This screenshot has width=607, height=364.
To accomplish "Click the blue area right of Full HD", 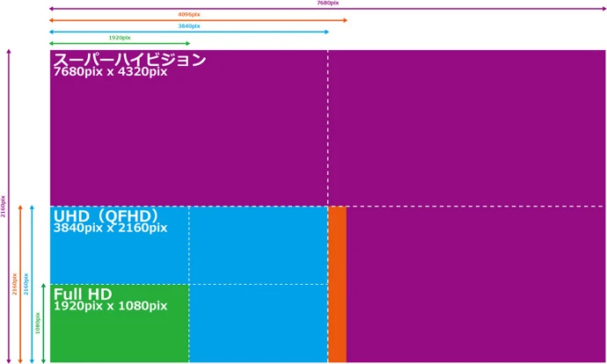I will click(x=258, y=323).
